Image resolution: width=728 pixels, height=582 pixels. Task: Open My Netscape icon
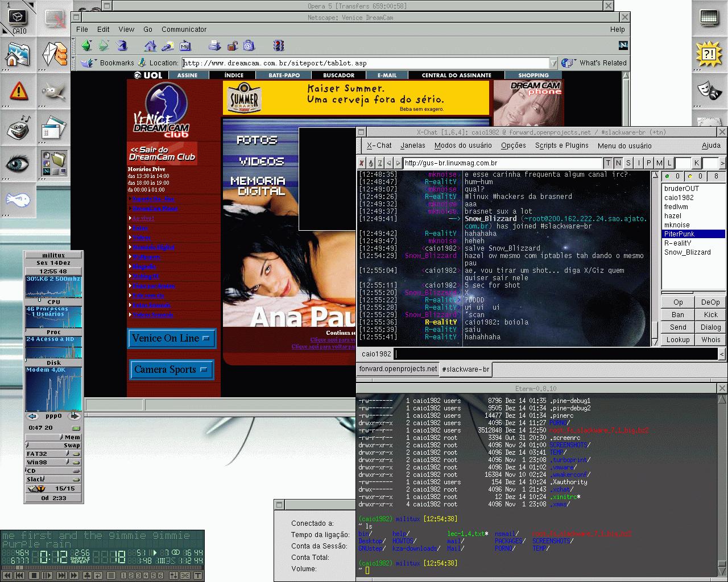pyautogui.click(x=185, y=46)
